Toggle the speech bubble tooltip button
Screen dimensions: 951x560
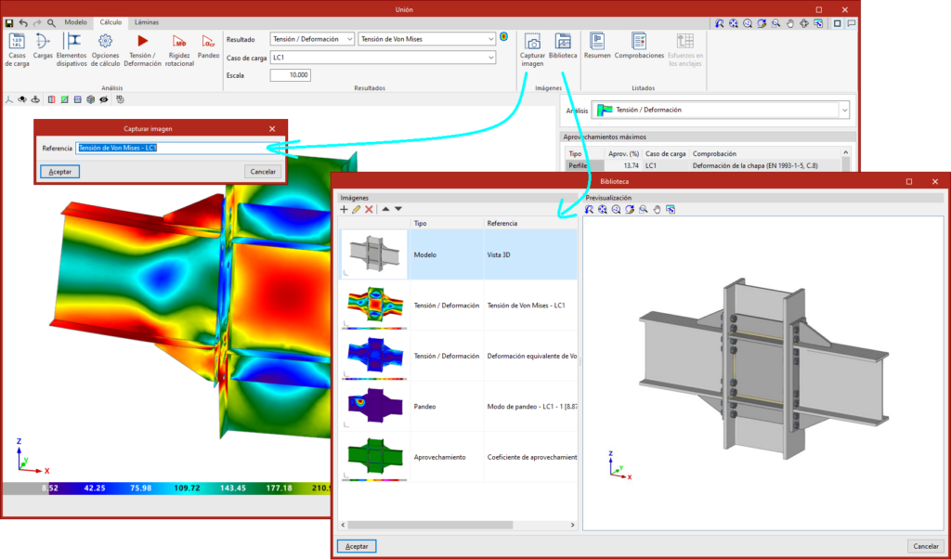[x=851, y=23]
